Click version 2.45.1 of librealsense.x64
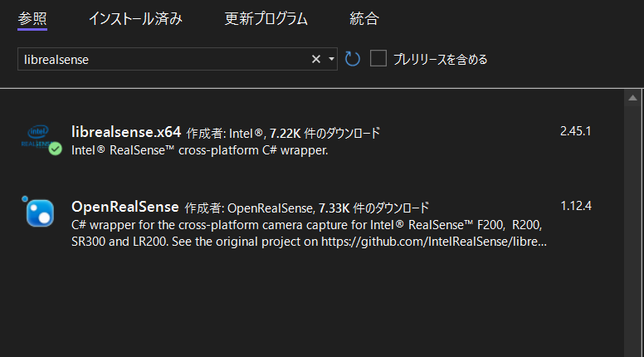644x357 pixels. (x=576, y=131)
